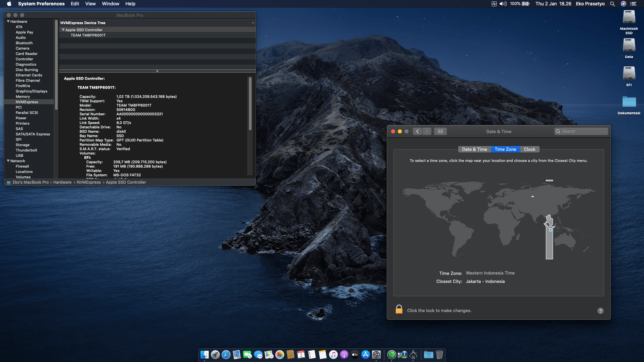Select Graphics/Displays in the sidebar

tap(32, 91)
